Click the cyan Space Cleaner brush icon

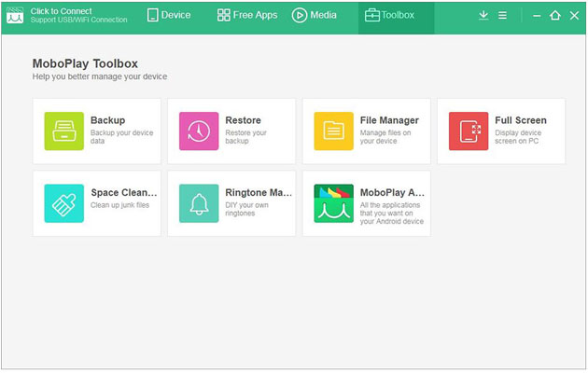coord(64,203)
